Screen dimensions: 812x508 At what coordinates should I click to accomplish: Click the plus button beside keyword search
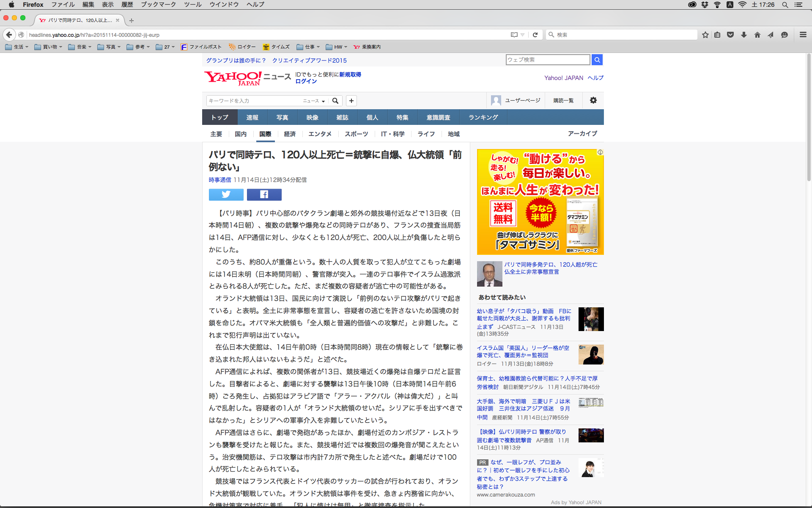click(351, 101)
